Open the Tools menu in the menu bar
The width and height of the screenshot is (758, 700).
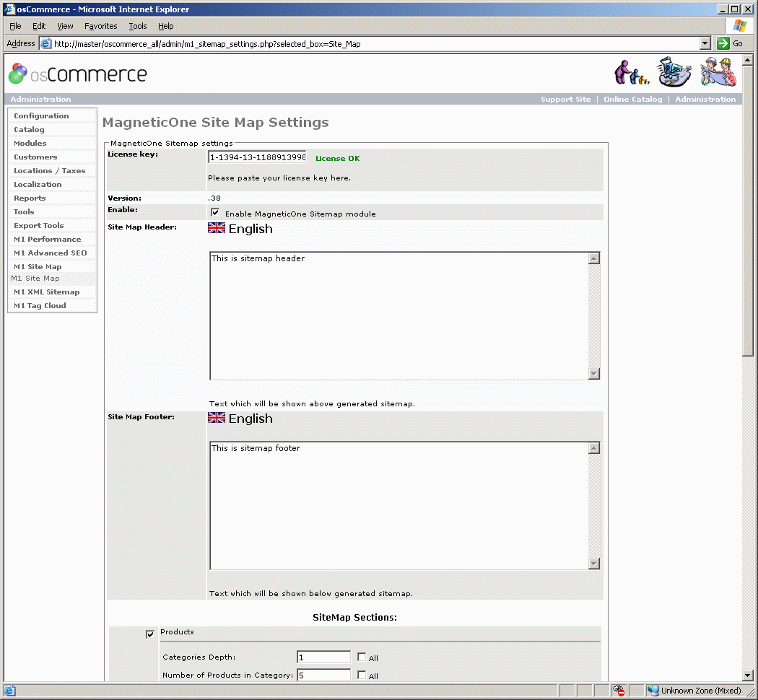point(138,26)
